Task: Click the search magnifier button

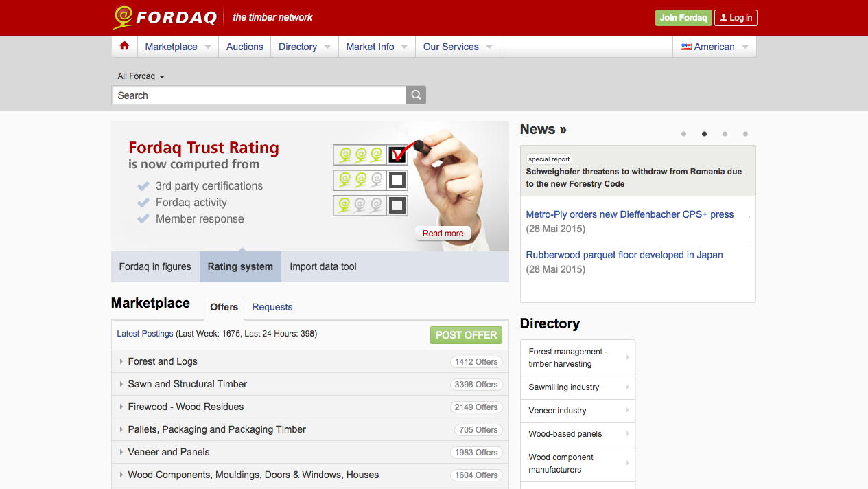Action: [x=416, y=95]
